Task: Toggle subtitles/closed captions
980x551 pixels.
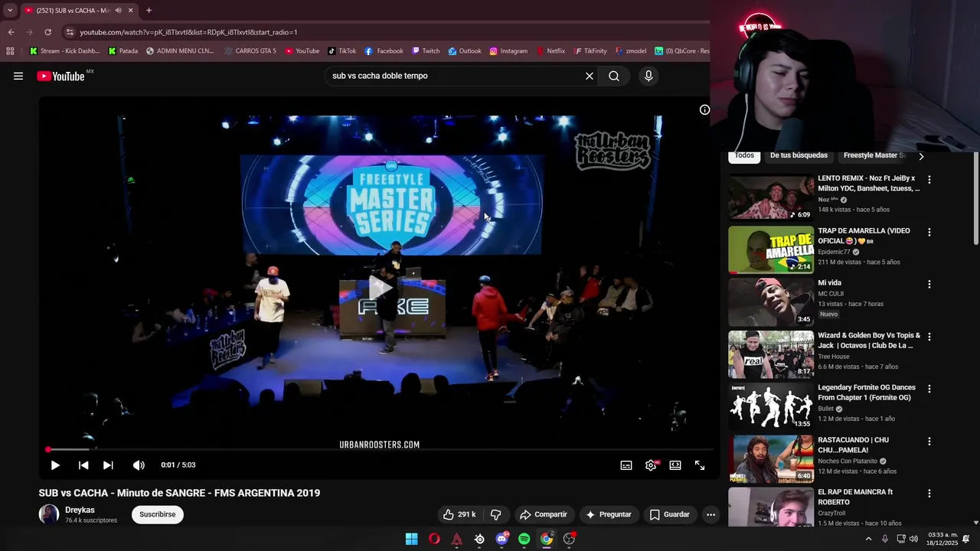Action: click(626, 465)
